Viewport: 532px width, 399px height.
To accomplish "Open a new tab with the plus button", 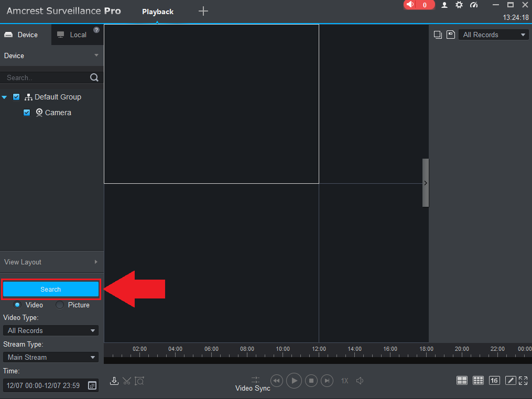I will tap(203, 10).
